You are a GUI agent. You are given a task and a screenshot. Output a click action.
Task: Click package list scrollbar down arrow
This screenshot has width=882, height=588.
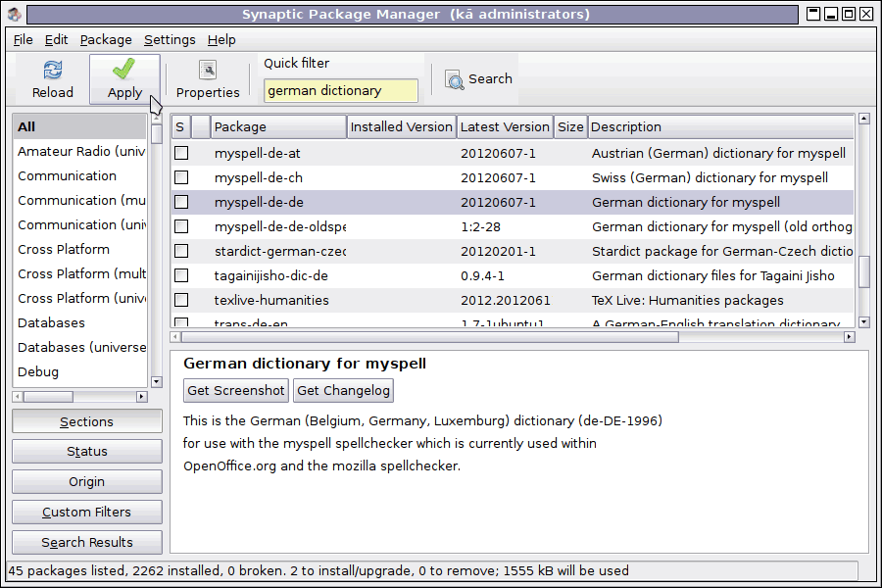pyautogui.click(x=864, y=321)
